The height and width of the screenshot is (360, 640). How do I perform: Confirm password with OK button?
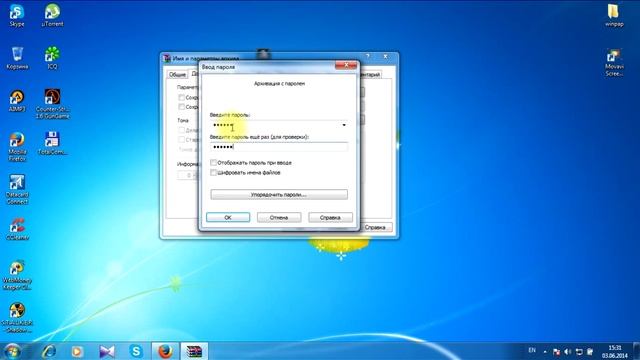click(x=228, y=218)
